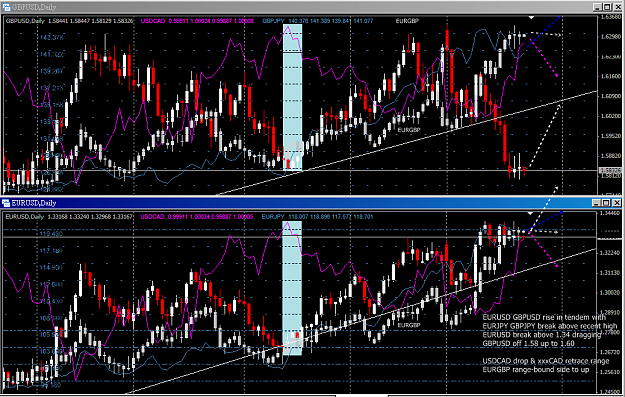
Task: Click the chart shift triangle in EURUSD chart
Action: pos(530,214)
